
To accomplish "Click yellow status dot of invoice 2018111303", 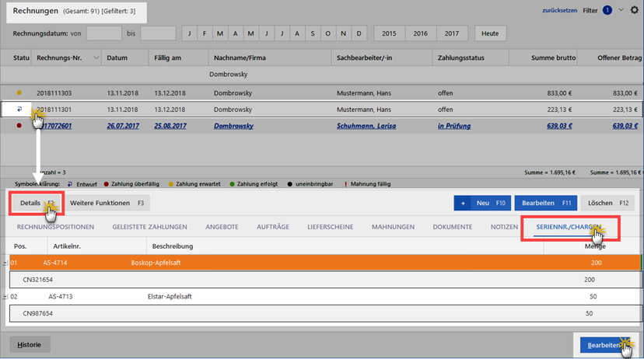I will pos(19,92).
